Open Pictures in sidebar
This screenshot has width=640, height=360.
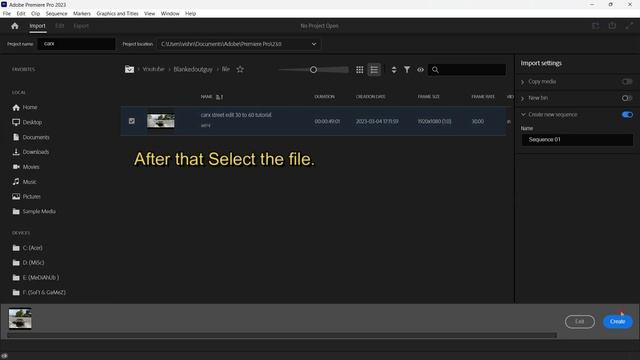click(27, 196)
